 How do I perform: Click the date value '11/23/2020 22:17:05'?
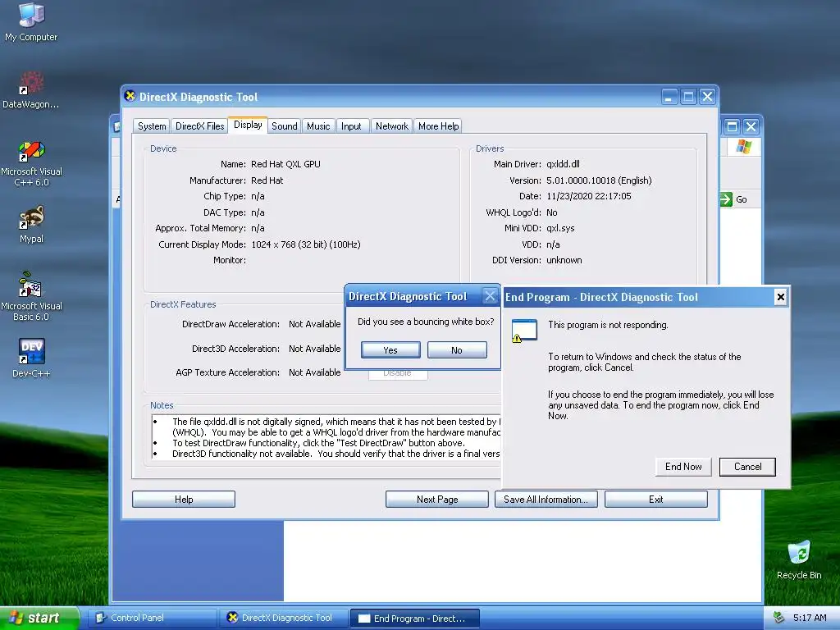[x=589, y=196]
